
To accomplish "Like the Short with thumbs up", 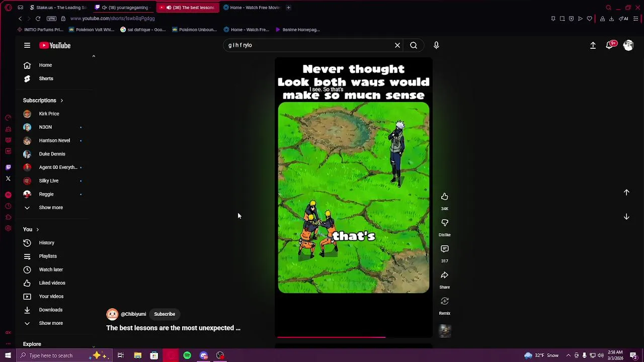I will point(445,197).
